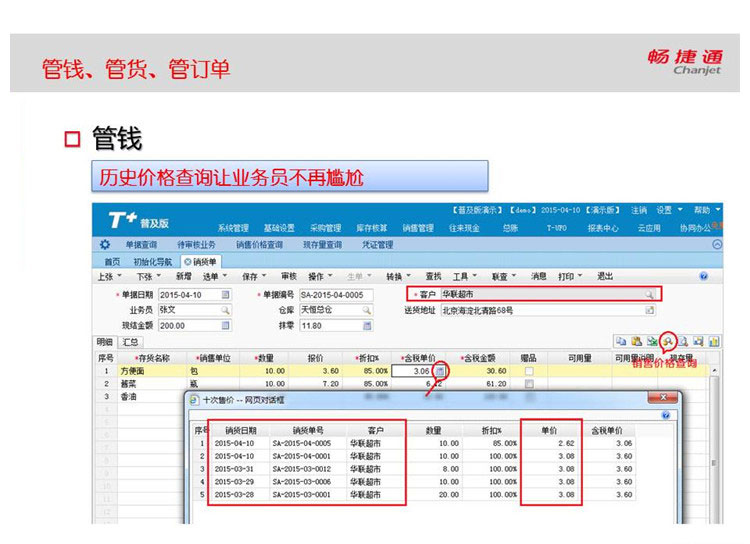Open the 送货地址 edit icon
The height and width of the screenshot is (544, 750).
(649, 310)
